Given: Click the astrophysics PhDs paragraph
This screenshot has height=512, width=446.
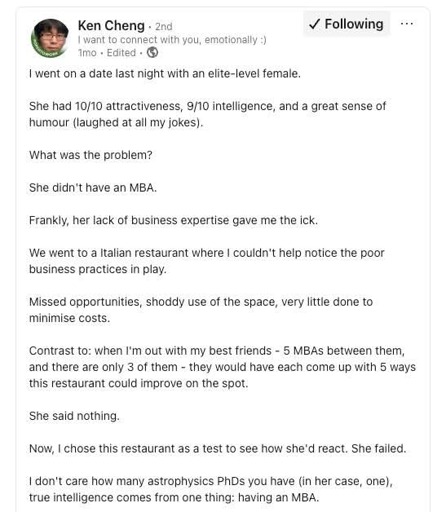Looking at the screenshot, I should (211, 489).
